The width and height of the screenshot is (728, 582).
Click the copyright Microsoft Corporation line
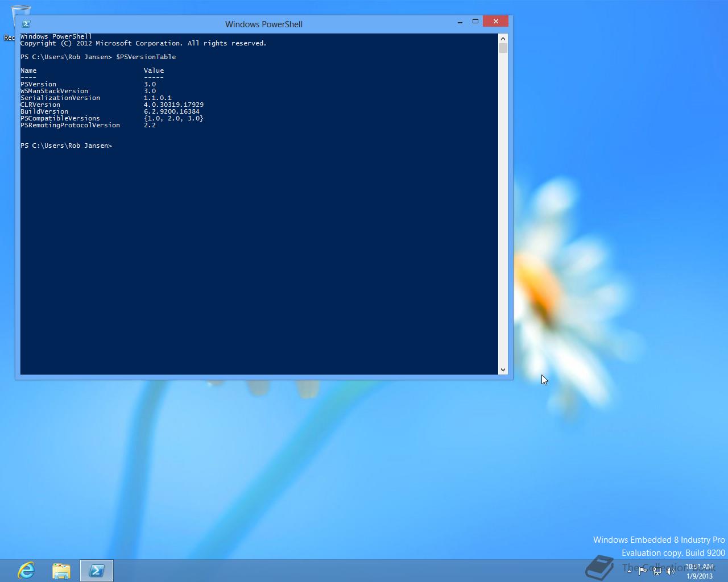(x=143, y=43)
